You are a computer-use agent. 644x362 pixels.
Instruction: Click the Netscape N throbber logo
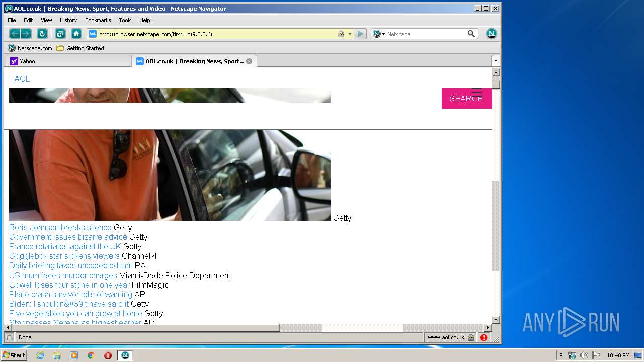tap(492, 34)
